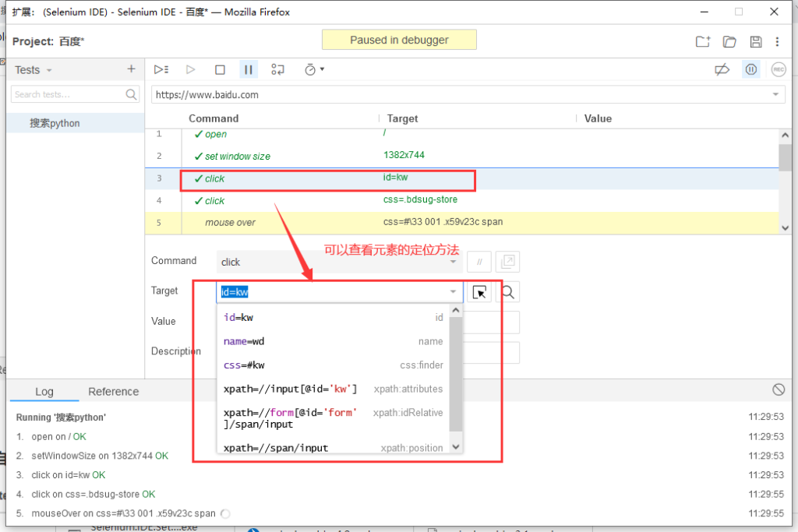Open project folder icon

coord(729,41)
